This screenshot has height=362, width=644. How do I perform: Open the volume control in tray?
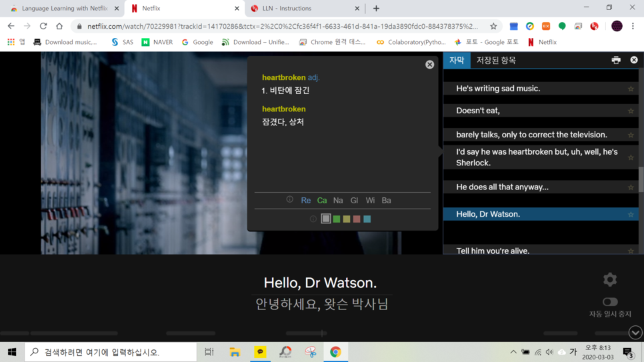(x=549, y=352)
